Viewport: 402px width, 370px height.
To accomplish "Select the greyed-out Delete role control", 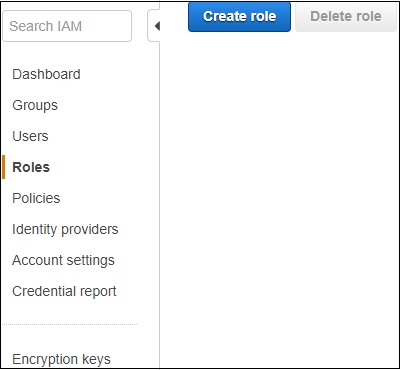I will coord(346,16).
